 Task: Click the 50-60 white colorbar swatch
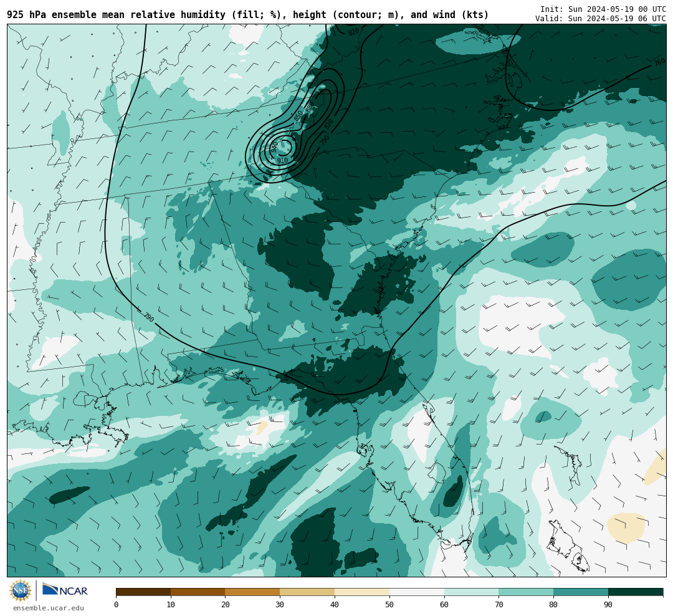(417, 592)
